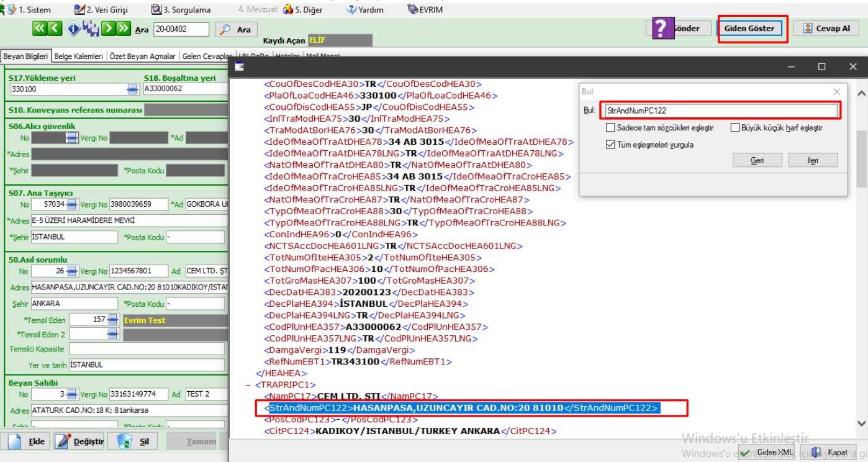The width and height of the screenshot is (868, 462).
Task: Jump to last record with double-right arrow
Action: pos(124,29)
